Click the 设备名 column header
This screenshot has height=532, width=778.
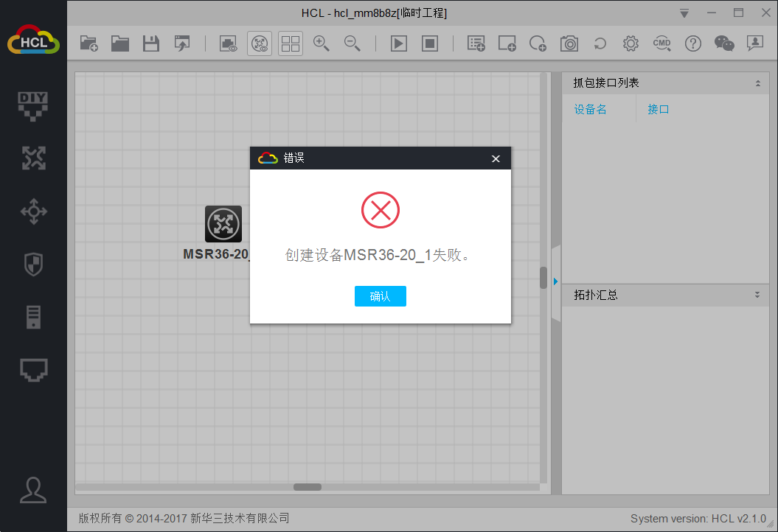(x=591, y=110)
